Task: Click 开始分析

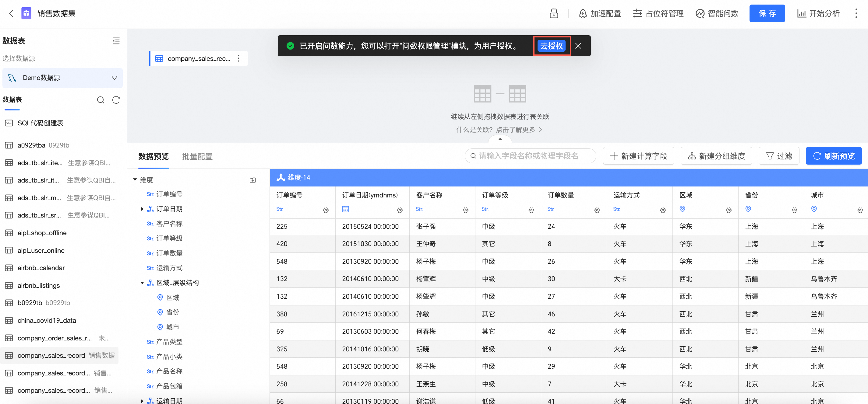Action: tap(818, 13)
